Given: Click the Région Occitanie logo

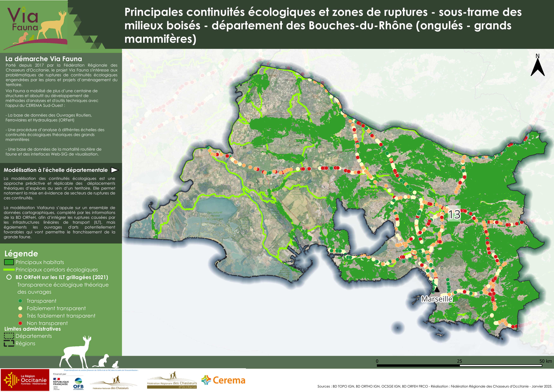Looking at the screenshot, I should (25, 380).
